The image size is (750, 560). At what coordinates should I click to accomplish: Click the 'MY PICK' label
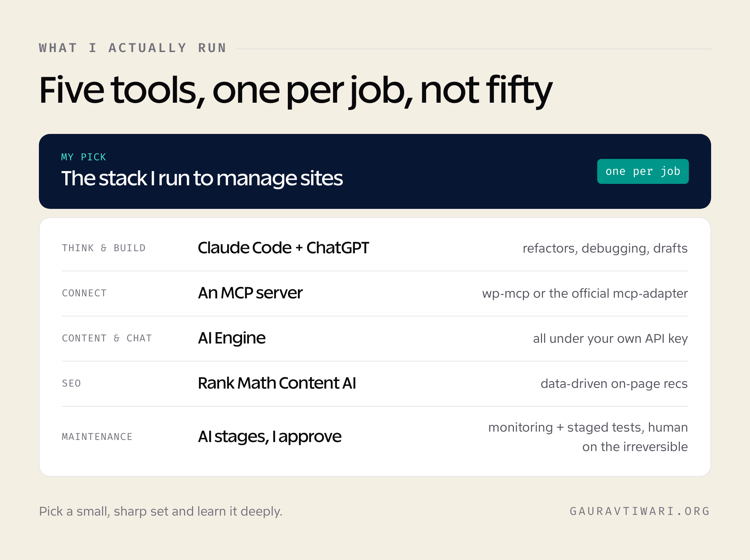coord(83,157)
